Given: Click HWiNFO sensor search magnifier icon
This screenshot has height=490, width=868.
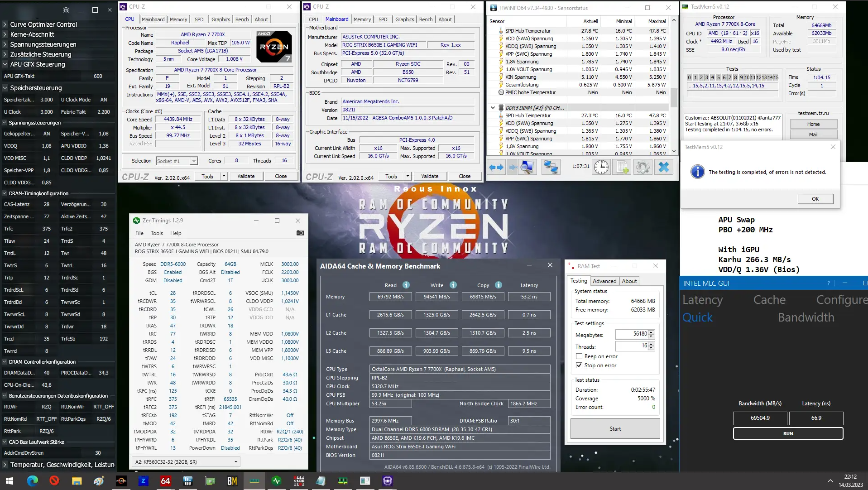Looking at the screenshot, I should (x=527, y=167).
